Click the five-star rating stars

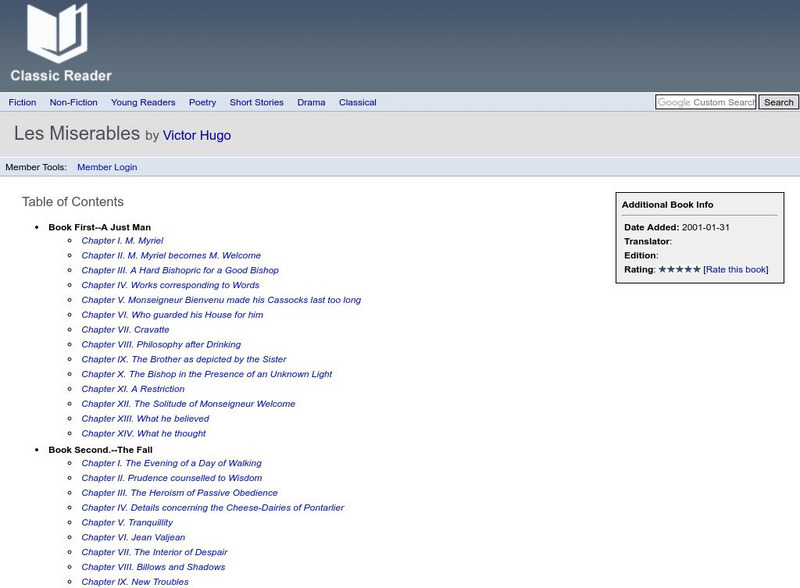click(679, 269)
